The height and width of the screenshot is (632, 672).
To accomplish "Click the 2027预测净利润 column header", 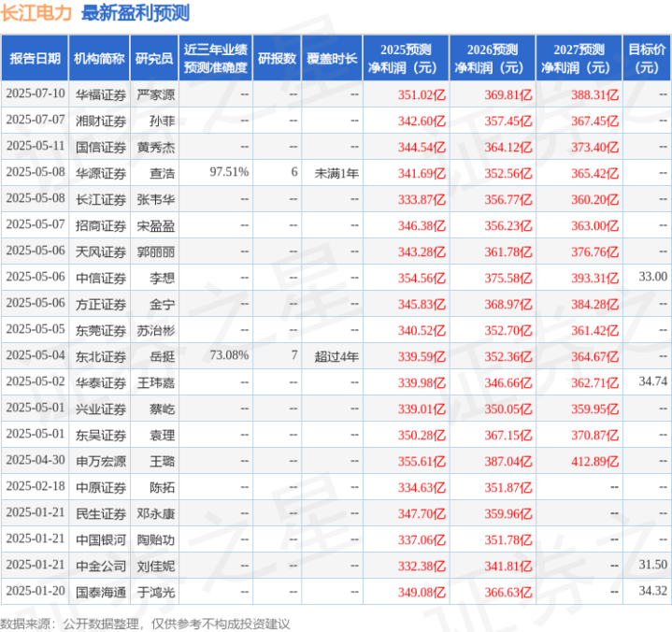I will click(579, 58).
